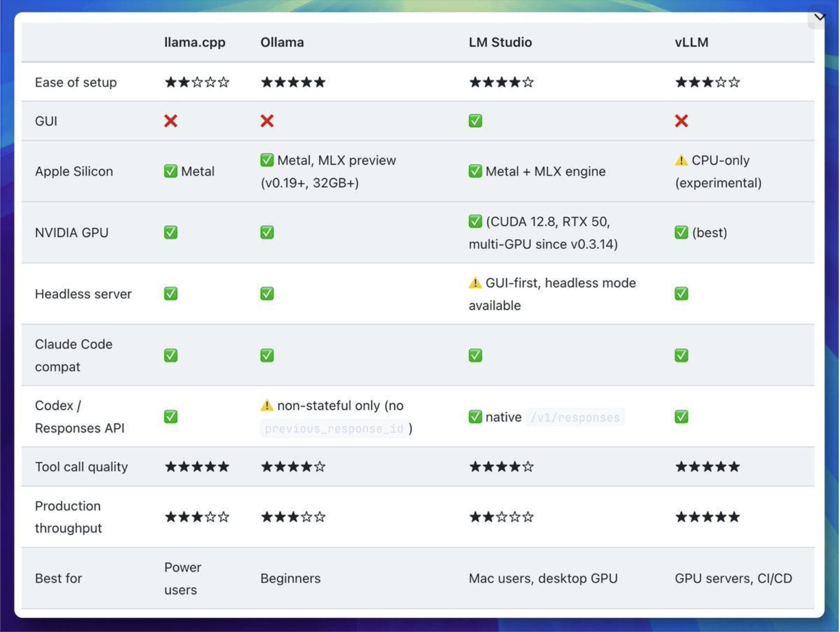840x632 pixels.
Task: Click Ollama's Production throughput stars
Action: point(293,517)
